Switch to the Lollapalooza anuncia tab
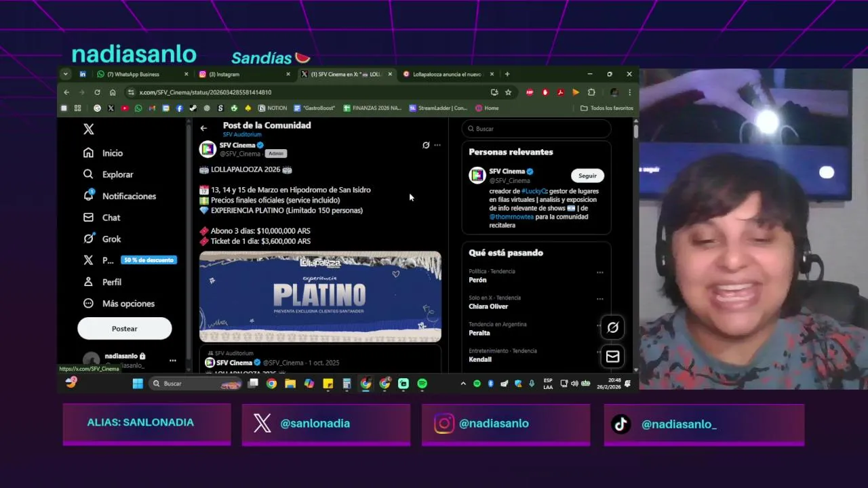Viewport: 868px width, 488px height. [448, 74]
